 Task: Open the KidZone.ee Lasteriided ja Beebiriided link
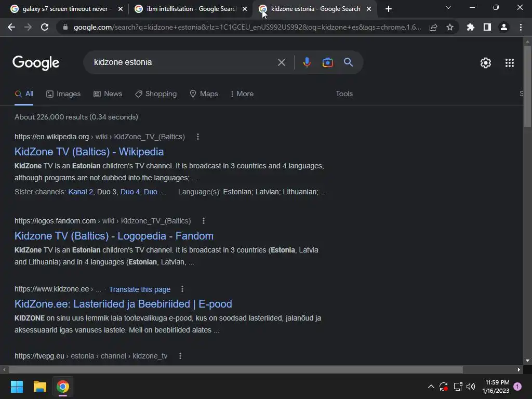coord(123,304)
